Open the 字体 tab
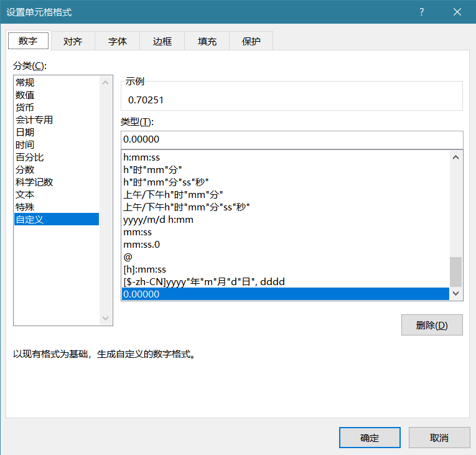The height and width of the screenshot is (455, 476). click(x=118, y=41)
